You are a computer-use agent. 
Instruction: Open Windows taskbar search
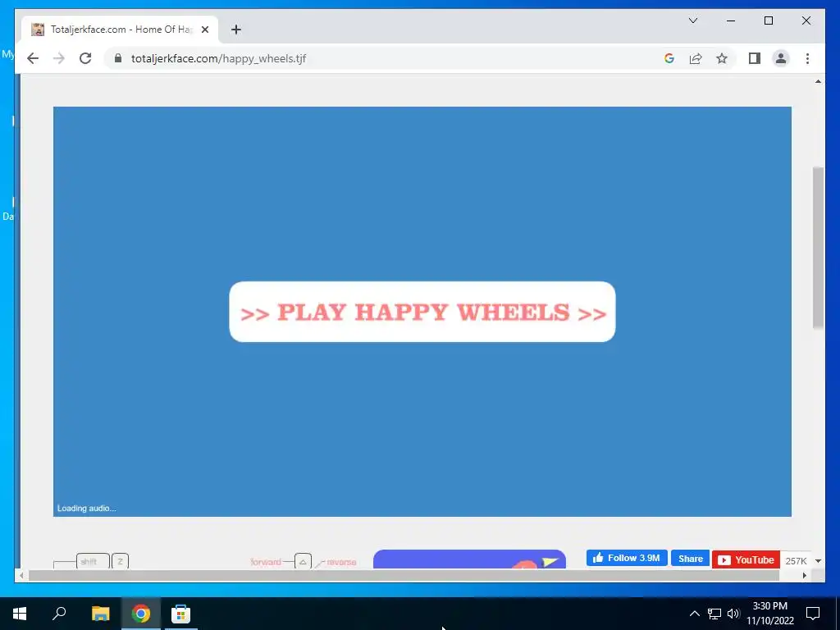point(59,614)
